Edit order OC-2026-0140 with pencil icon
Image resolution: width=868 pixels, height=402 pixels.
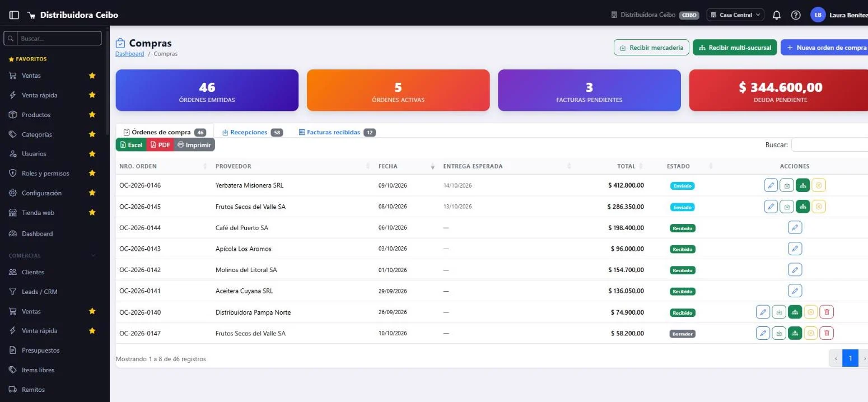click(x=763, y=312)
